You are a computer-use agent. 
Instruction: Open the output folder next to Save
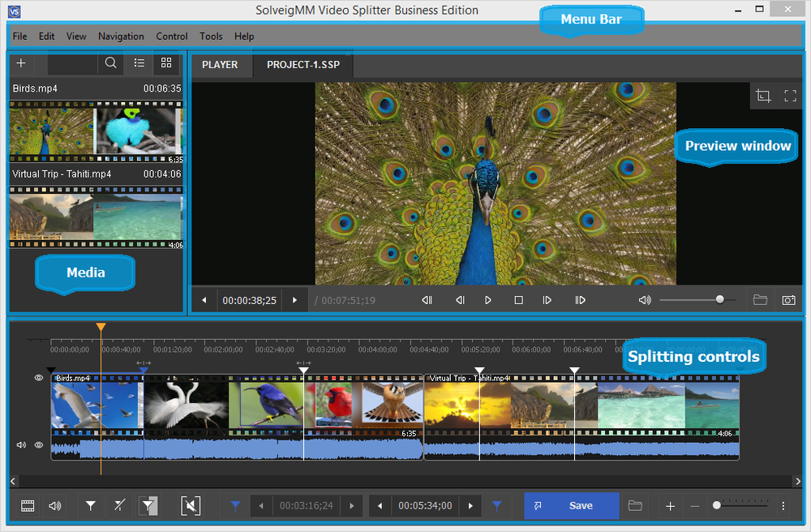[x=635, y=506]
